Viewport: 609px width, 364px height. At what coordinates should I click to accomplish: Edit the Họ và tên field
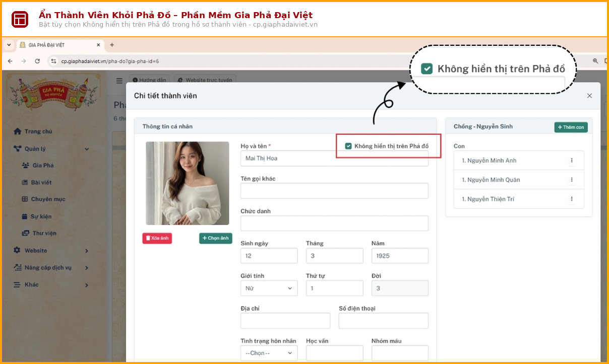pos(334,158)
